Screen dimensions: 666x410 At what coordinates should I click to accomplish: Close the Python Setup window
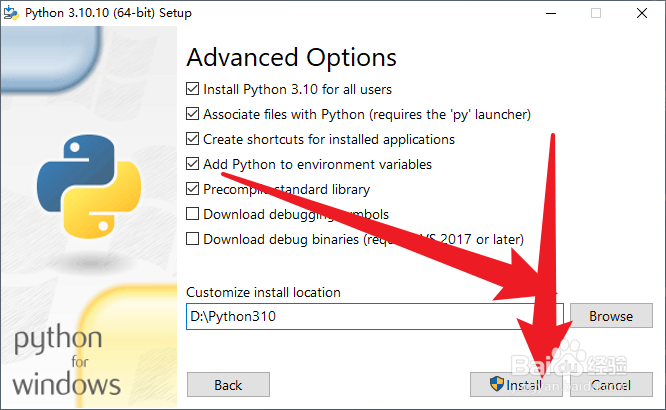tap(642, 13)
